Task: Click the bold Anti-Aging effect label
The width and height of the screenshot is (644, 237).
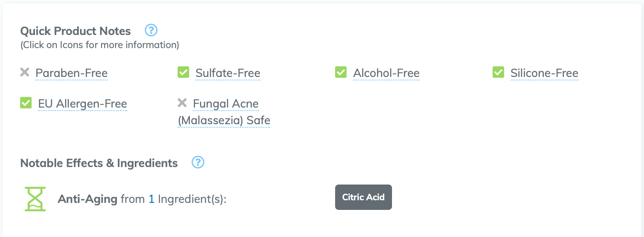Action: click(87, 199)
